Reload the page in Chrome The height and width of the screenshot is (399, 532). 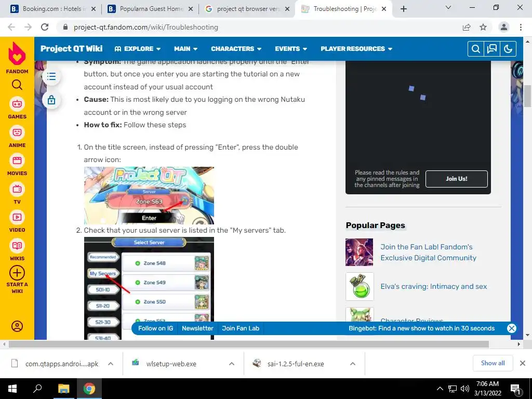pos(45,27)
